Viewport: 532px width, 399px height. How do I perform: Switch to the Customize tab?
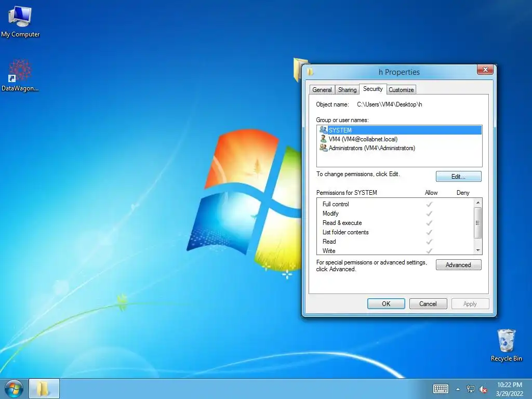(x=401, y=90)
